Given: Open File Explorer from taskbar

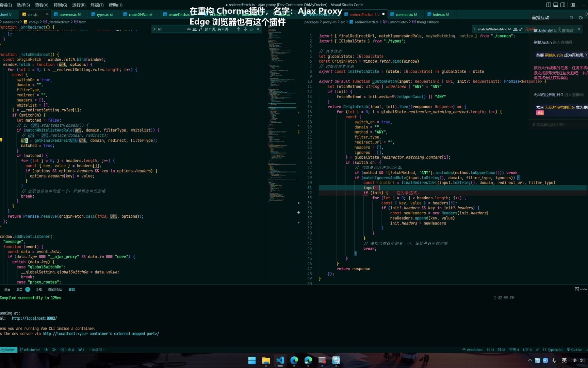Looking at the screenshot, I should pyautogui.click(x=266, y=361).
